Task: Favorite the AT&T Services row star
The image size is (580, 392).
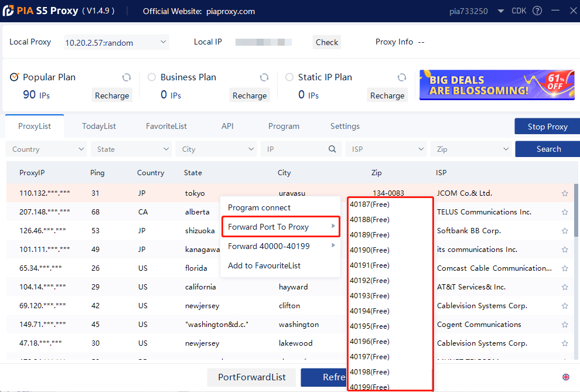Action: click(565, 287)
